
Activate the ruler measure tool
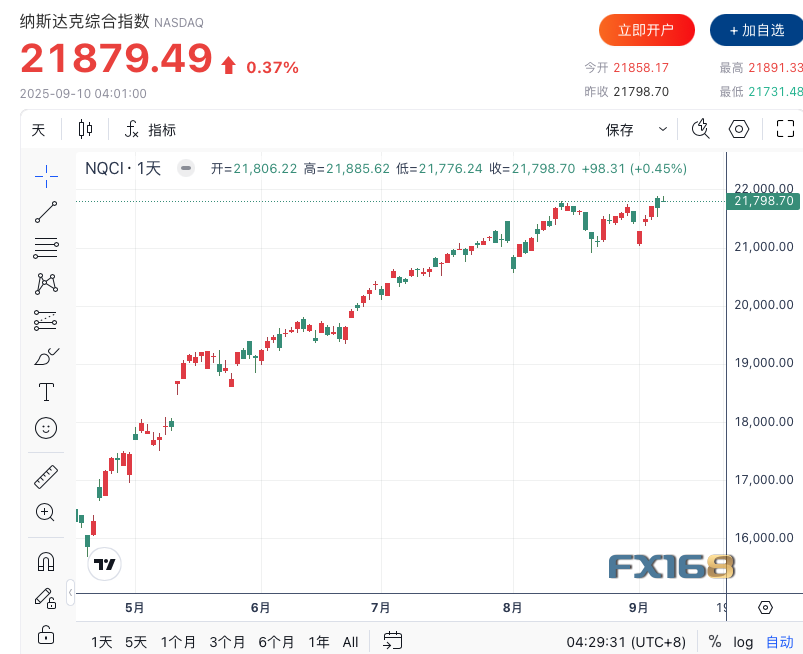coord(46,476)
